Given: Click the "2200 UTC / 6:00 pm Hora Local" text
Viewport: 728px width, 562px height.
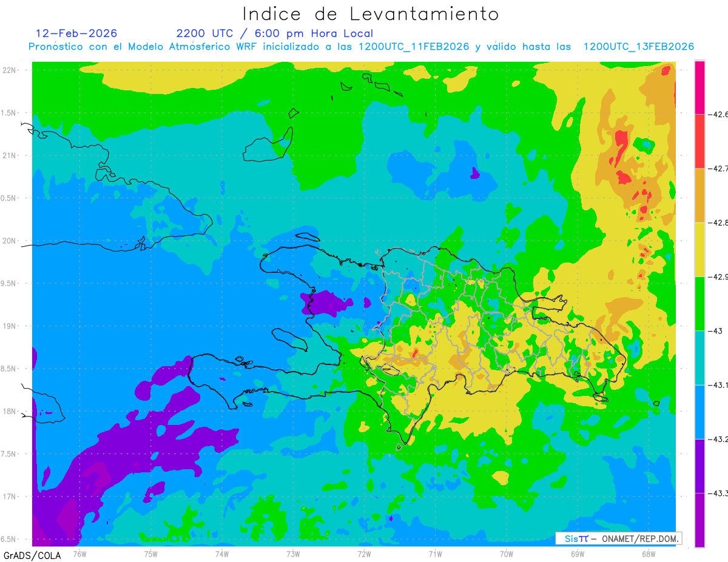Looking at the screenshot, I should click(x=275, y=33).
